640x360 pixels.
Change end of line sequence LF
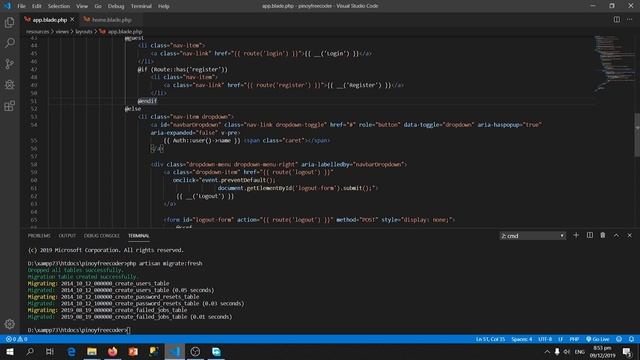(x=561, y=339)
